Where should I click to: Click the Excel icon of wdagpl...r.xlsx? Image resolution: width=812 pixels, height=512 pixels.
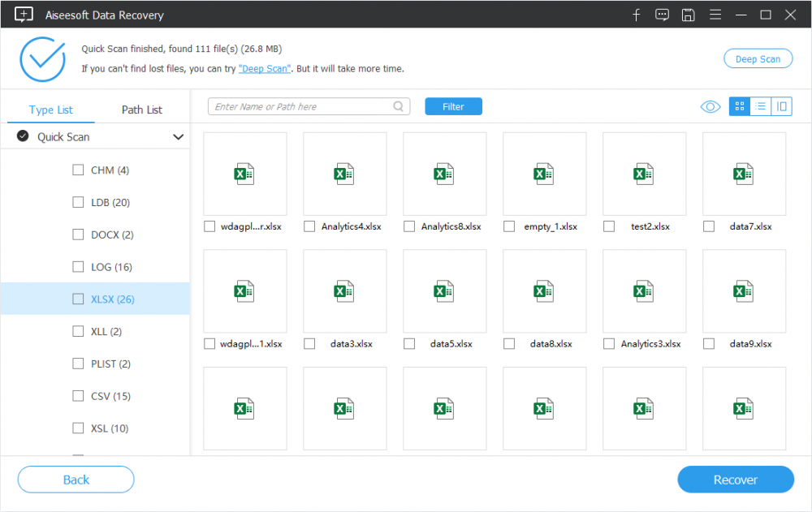pos(244,174)
